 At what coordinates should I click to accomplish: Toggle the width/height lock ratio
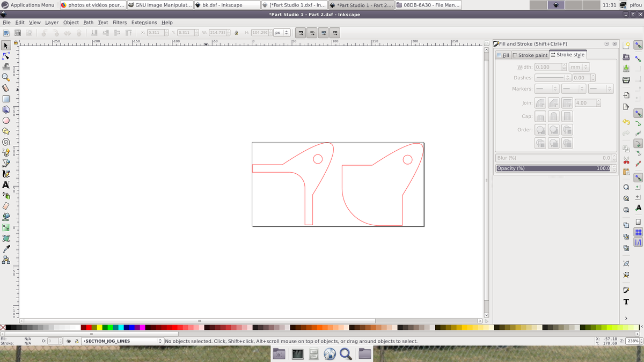tap(236, 33)
